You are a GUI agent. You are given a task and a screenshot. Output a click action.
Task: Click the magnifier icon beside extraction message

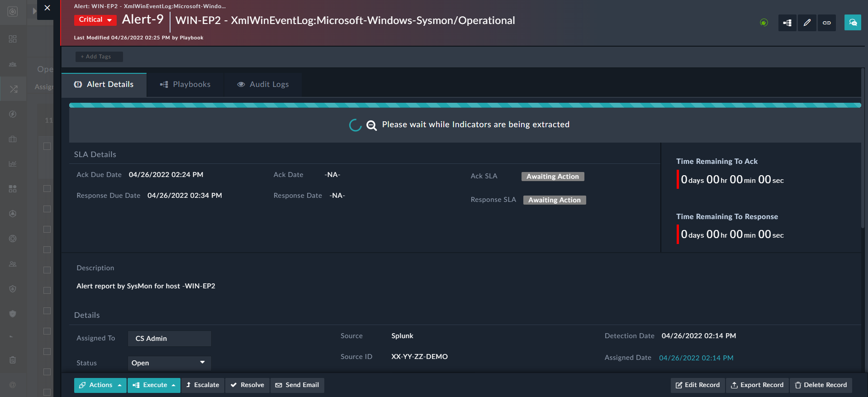[371, 125]
